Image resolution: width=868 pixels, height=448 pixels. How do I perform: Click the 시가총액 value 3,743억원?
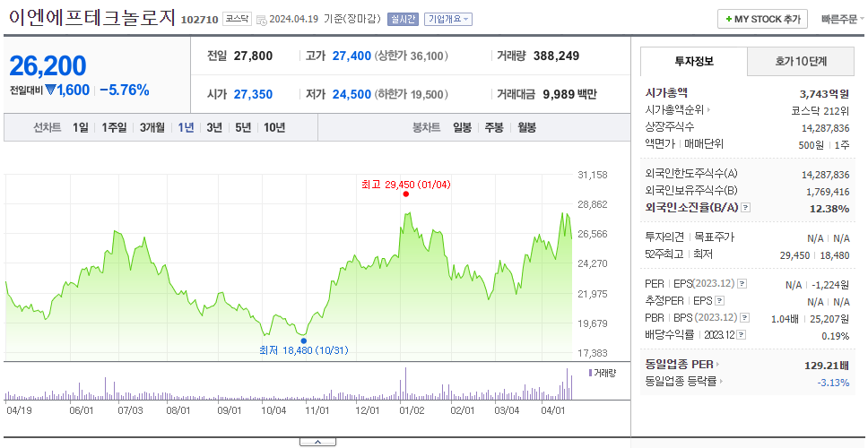(x=824, y=93)
